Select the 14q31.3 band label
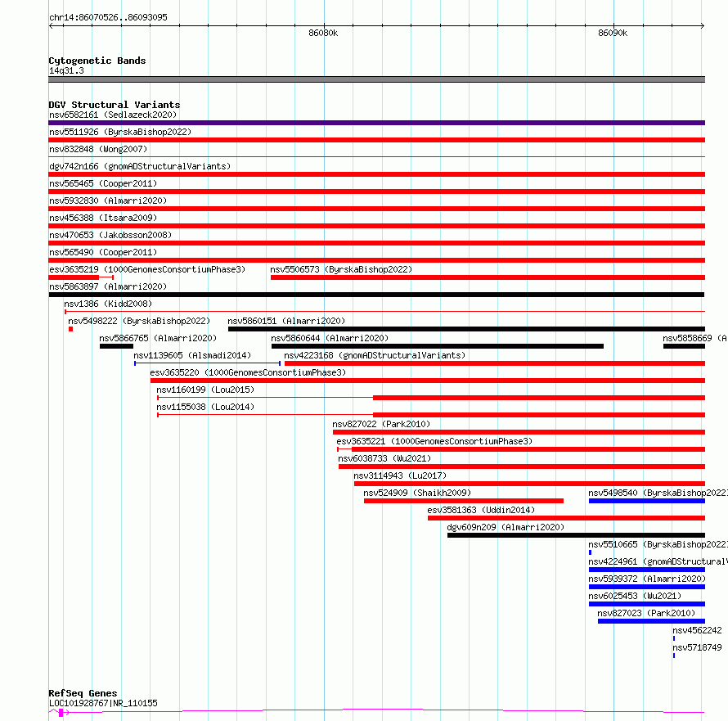Image resolution: width=728 pixels, height=721 pixels. click(66, 70)
